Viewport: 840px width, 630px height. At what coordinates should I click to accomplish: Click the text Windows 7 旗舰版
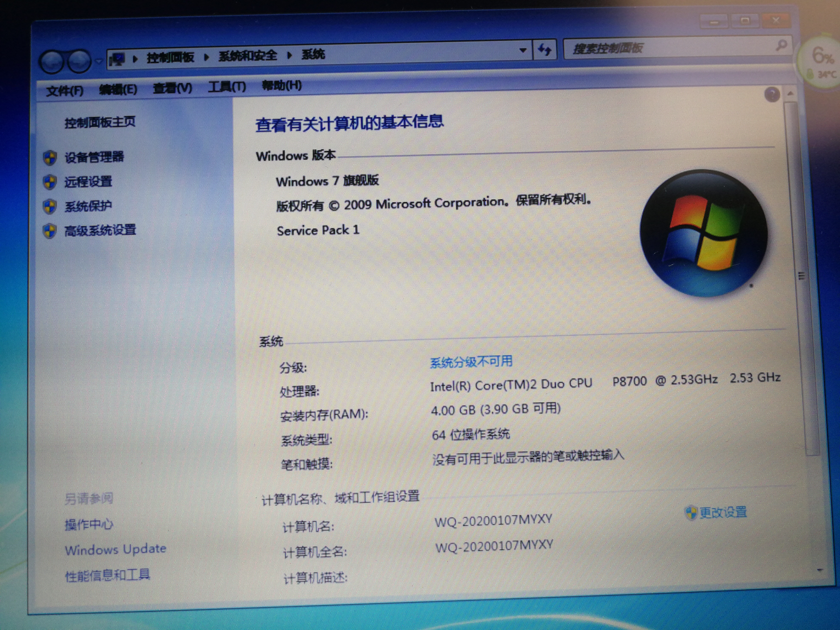pyautogui.click(x=327, y=181)
